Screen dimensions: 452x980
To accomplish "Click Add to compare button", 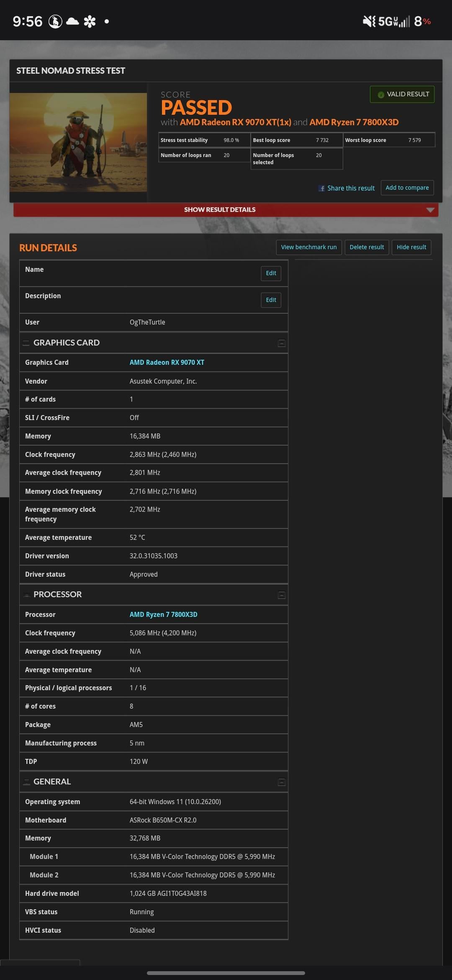I will click(x=407, y=188).
